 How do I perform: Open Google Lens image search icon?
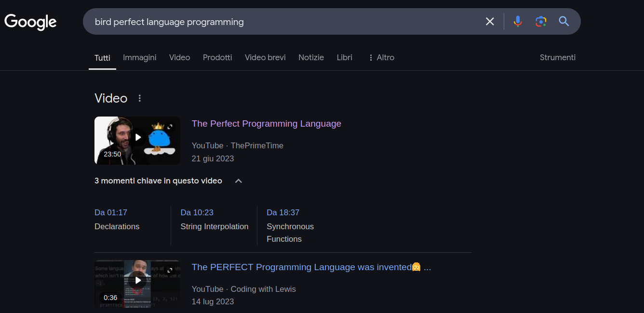541,21
